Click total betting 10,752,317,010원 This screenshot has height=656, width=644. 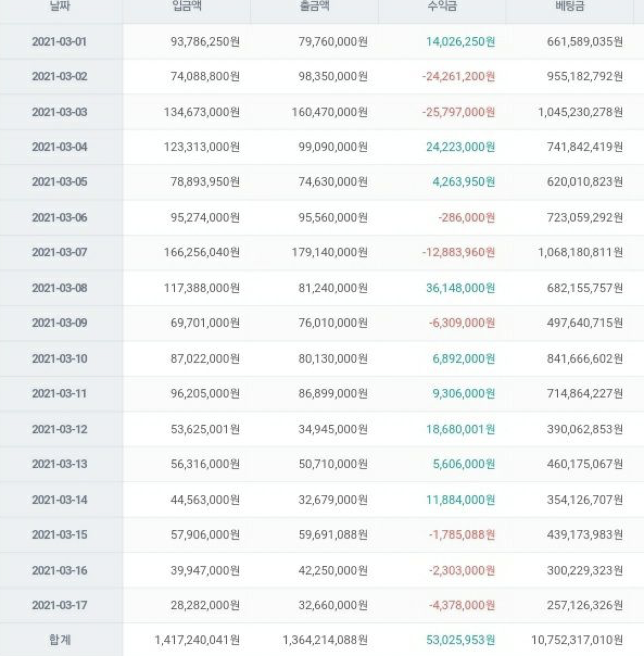(577, 640)
